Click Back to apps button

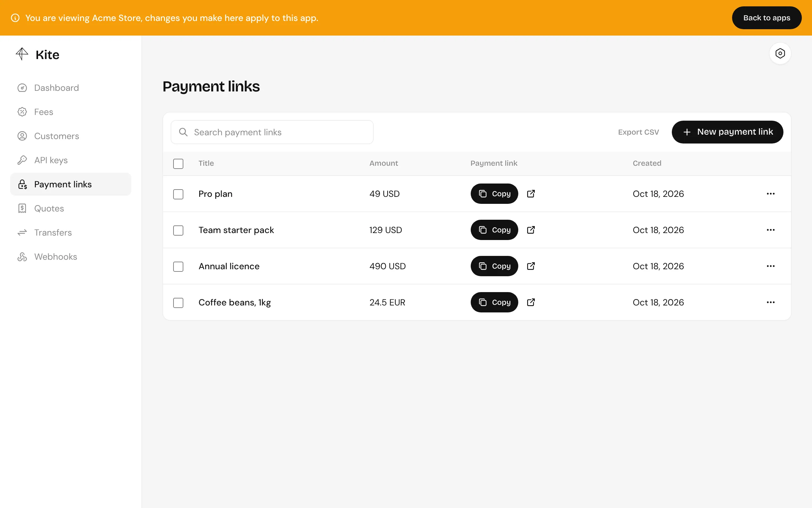click(767, 18)
